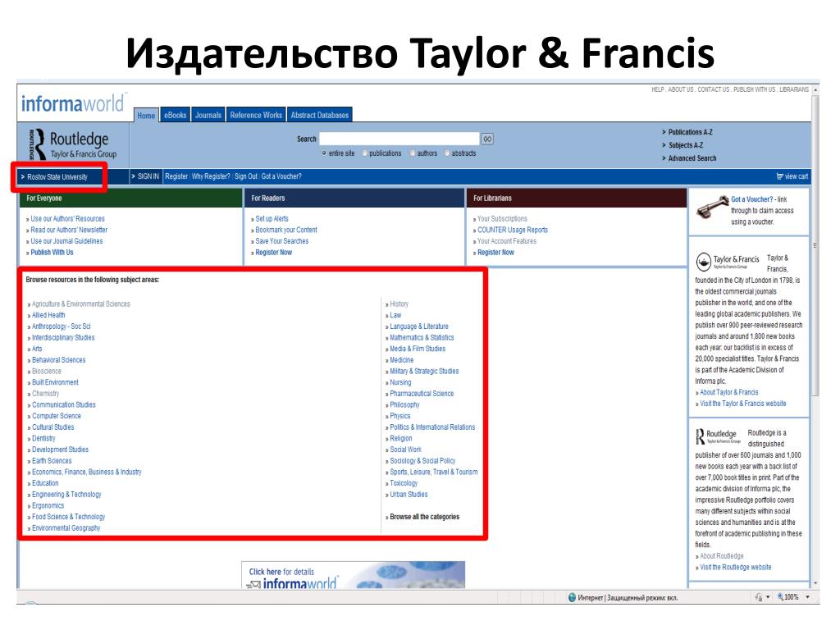Open Visit the Routledge website link
The width and height of the screenshot is (840, 630).
pyautogui.click(x=736, y=568)
